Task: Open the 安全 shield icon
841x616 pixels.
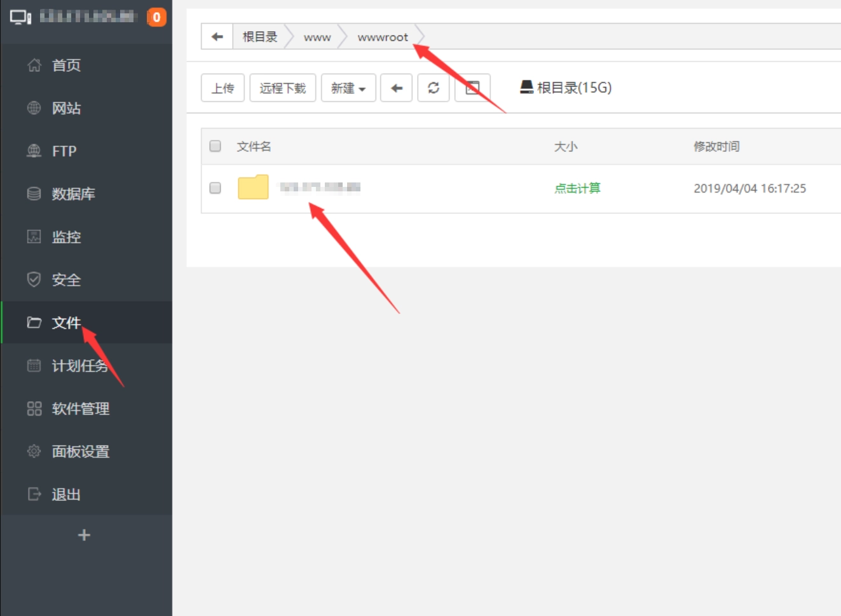Action: pos(34,280)
